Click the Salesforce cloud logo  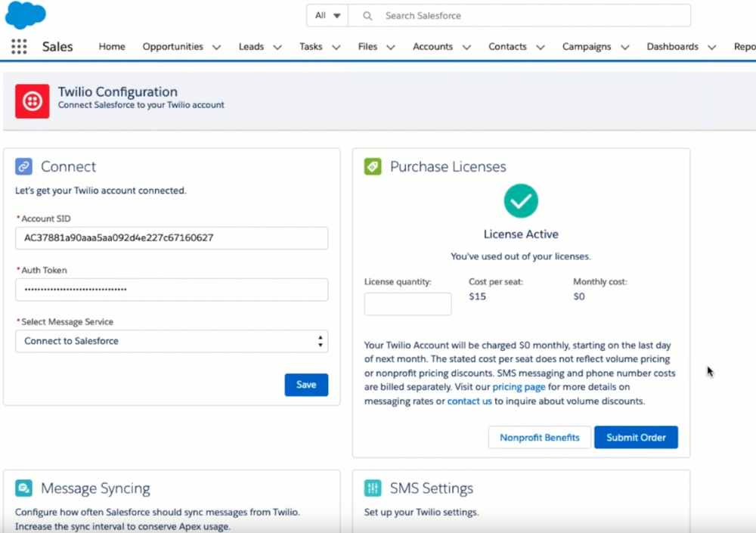coord(25,15)
